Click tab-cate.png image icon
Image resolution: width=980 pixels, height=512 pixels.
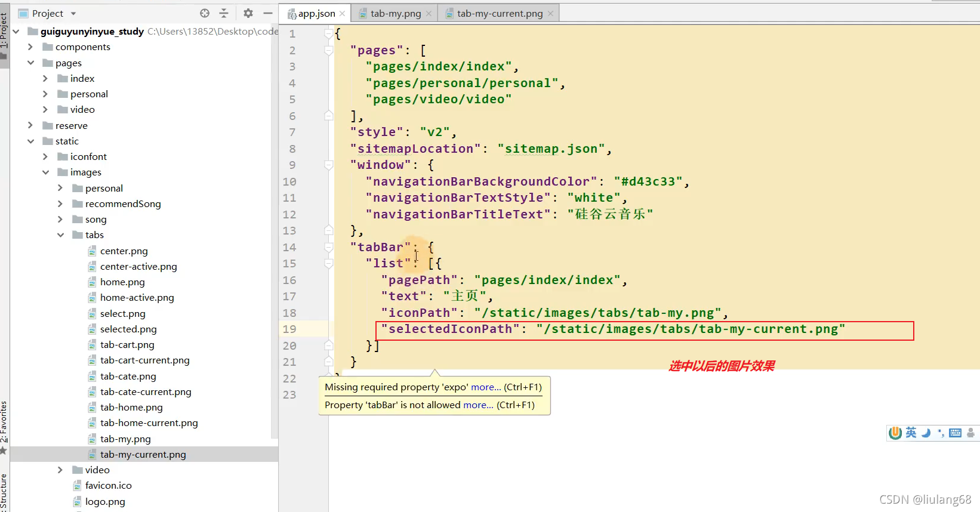(92, 376)
